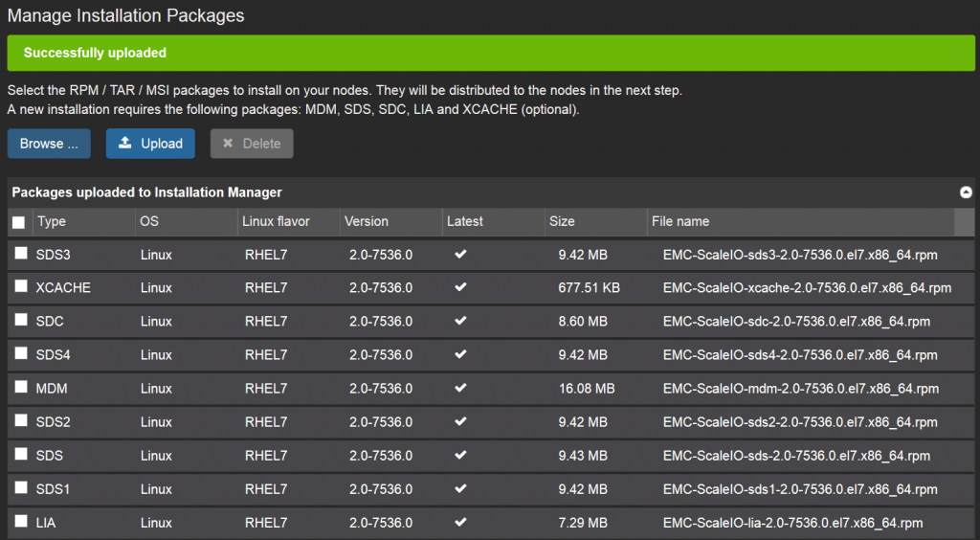Click the Latest checkmark in SDS1 row

click(460, 488)
